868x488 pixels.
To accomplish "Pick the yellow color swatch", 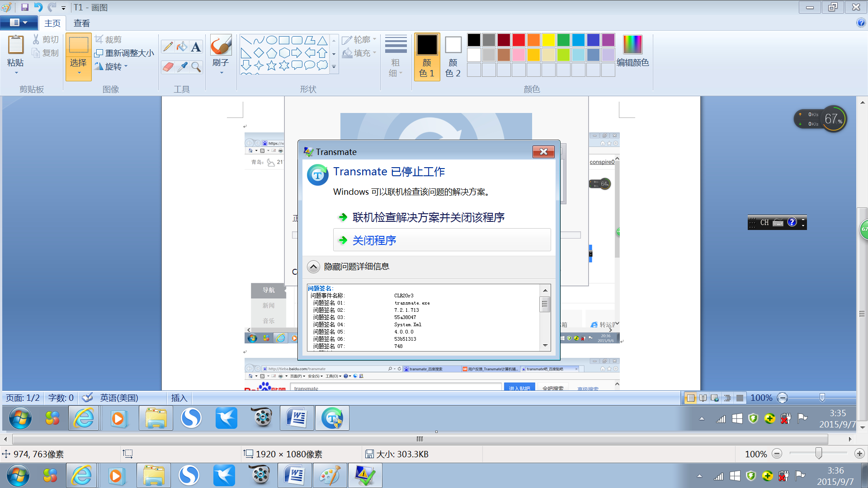I will 548,40.
